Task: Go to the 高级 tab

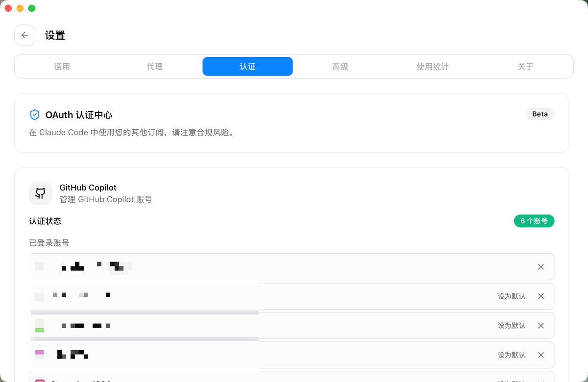Action: click(x=340, y=67)
